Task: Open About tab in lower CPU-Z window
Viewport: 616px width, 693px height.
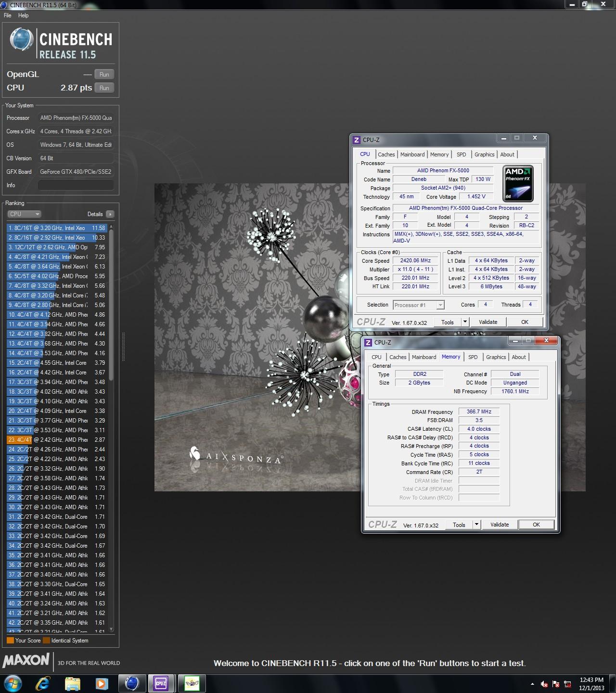Action: point(519,357)
